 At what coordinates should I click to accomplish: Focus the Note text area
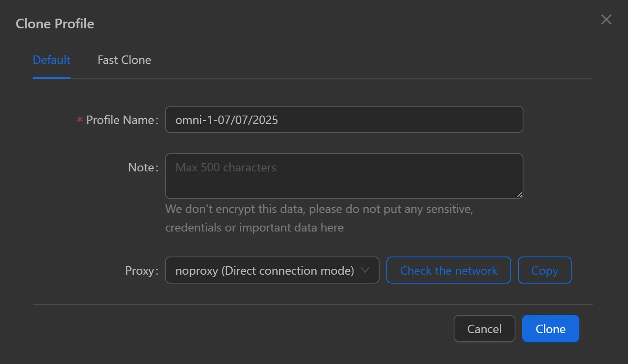[344, 176]
